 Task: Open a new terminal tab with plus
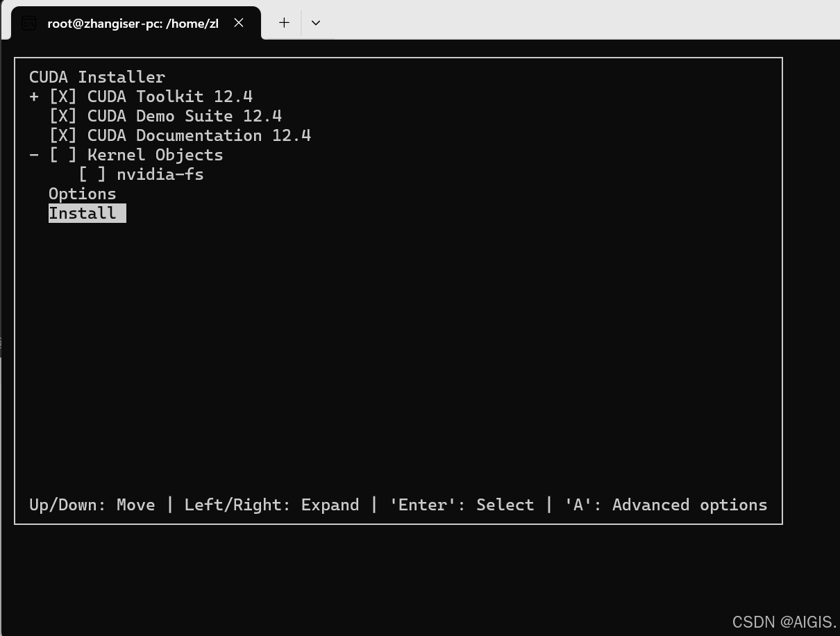284,23
